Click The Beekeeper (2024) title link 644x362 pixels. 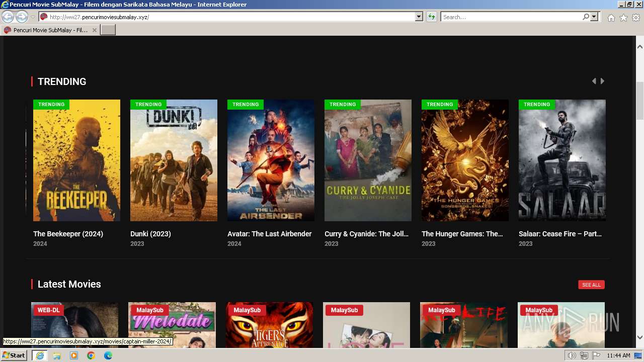click(68, 234)
